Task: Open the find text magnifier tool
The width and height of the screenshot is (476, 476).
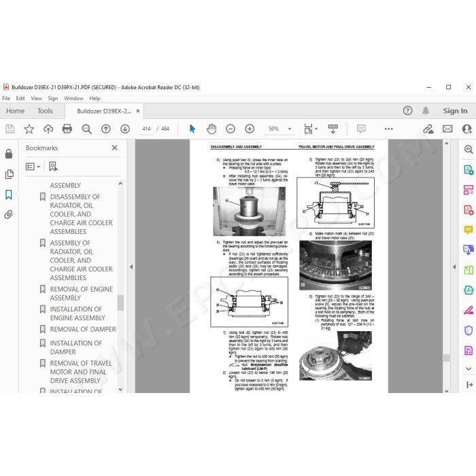Action: coord(87,129)
